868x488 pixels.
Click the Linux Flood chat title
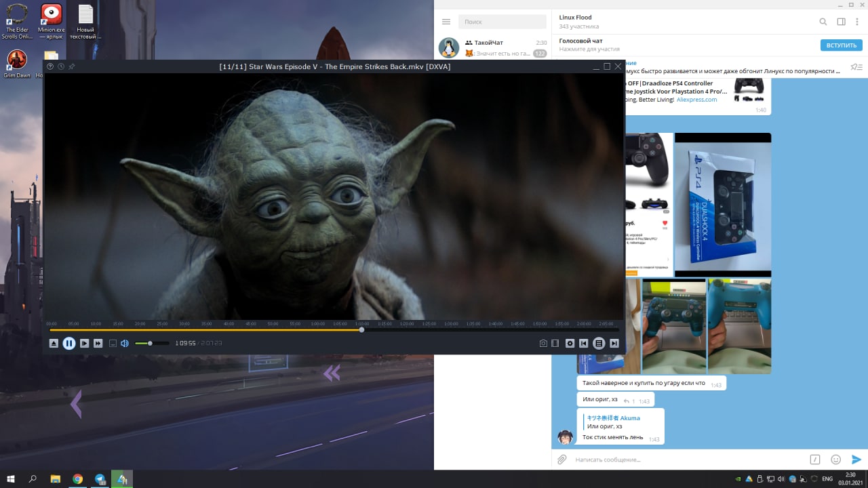(x=575, y=17)
